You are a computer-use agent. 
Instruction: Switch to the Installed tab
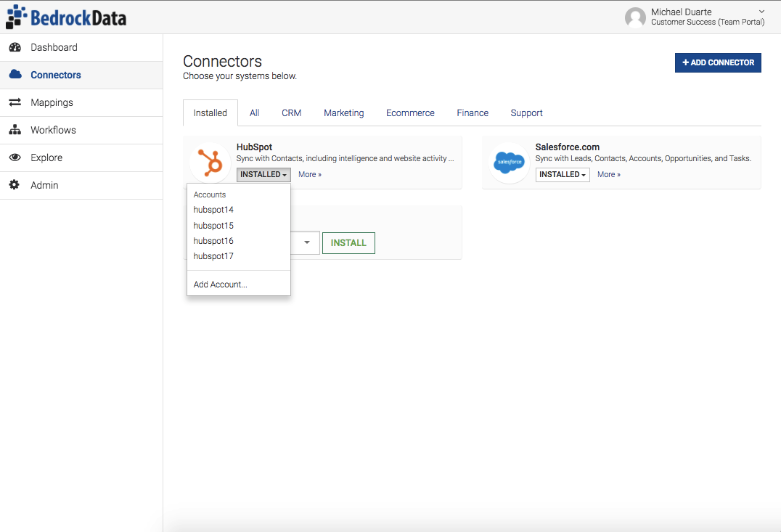[210, 113]
